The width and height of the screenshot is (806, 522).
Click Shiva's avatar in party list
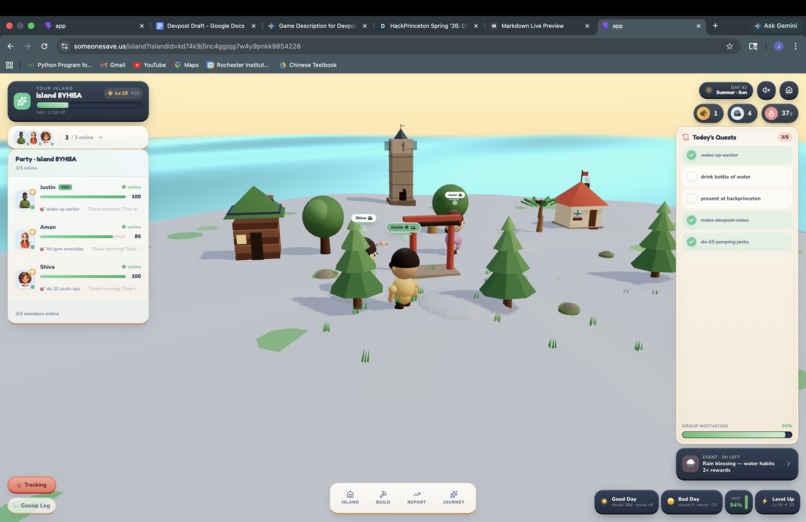click(25, 278)
